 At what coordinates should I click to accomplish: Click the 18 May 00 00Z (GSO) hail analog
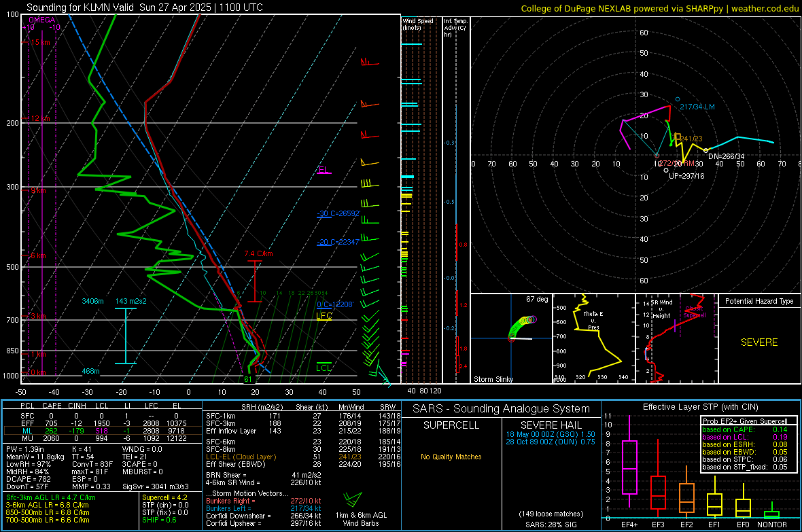pos(551,434)
